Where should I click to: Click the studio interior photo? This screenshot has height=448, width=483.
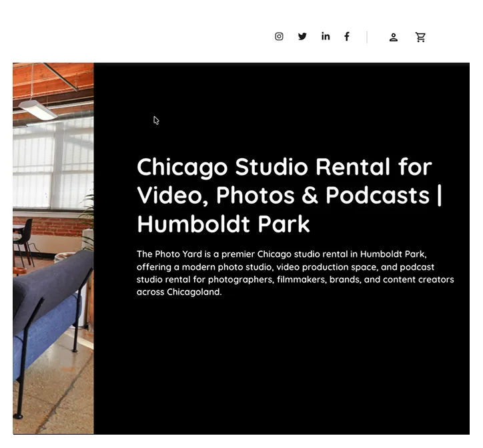pos(53,248)
